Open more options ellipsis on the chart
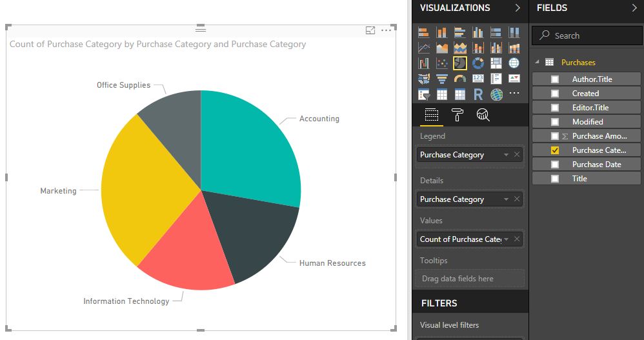The width and height of the screenshot is (644, 340). (387, 30)
